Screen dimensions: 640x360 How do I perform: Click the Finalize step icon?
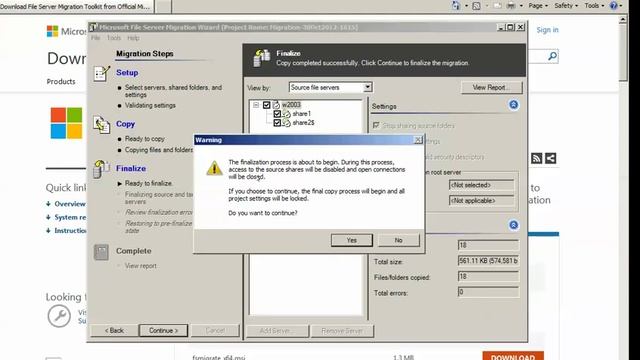pos(101,169)
